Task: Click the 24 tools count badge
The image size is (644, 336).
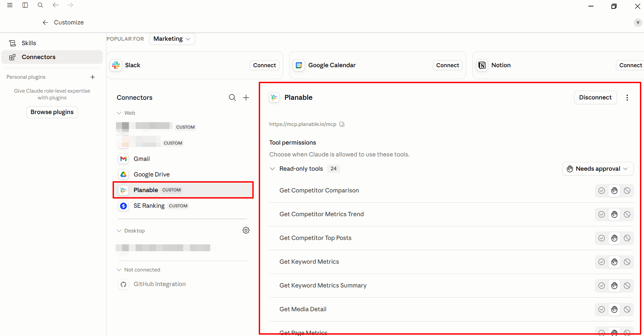Action: [334, 169]
